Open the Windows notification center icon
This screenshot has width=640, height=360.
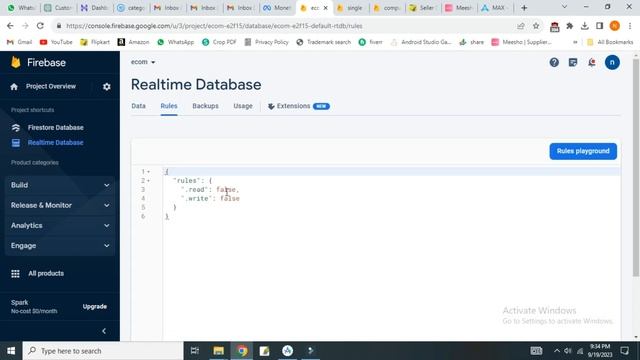[624, 351]
